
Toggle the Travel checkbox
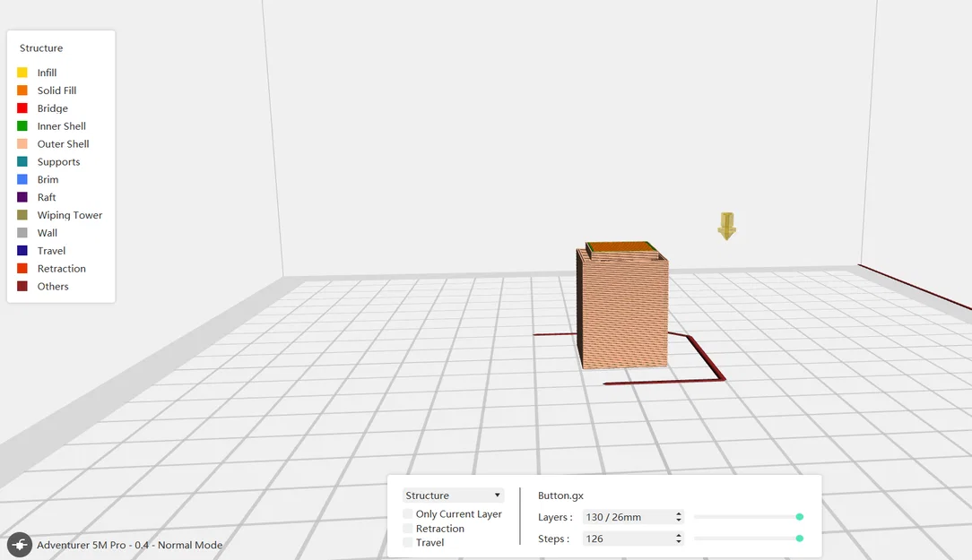click(x=407, y=543)
